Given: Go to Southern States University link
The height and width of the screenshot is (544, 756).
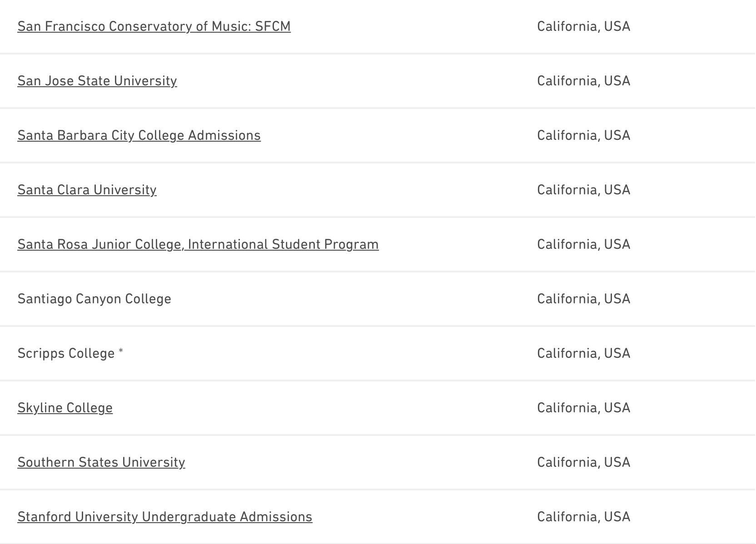Looking at the screenshot, I should pos(101,462).
